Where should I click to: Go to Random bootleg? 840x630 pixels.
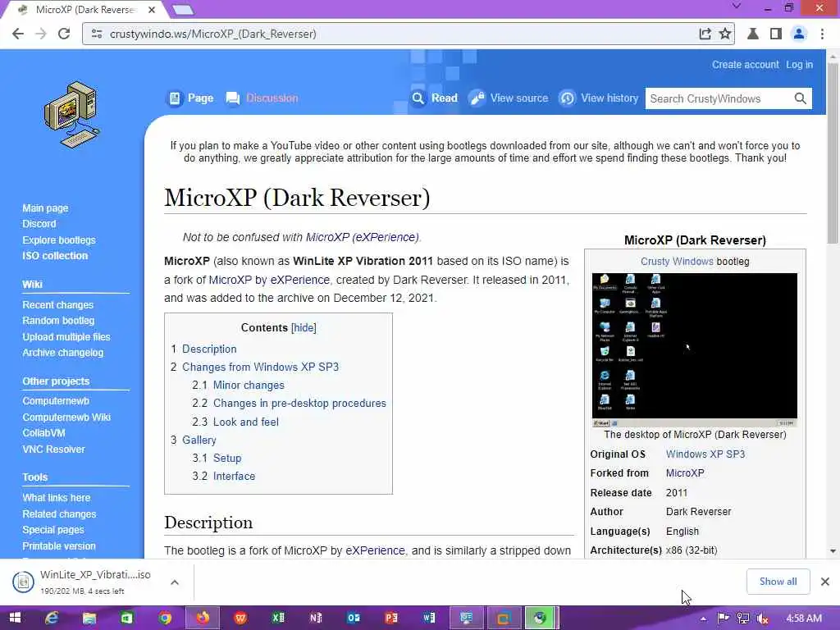coord(58,321)
